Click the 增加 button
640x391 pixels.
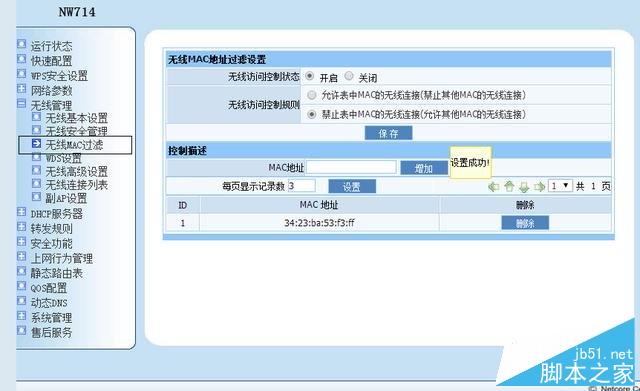click(424, 168)
